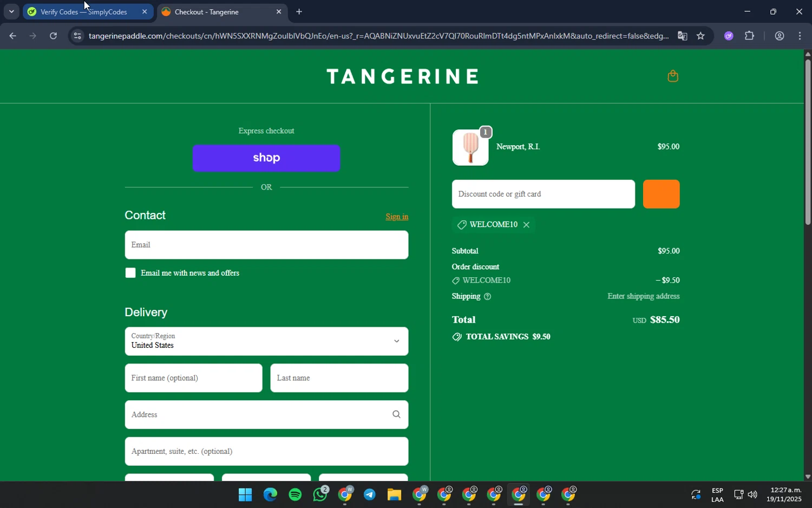The height and width of the screenshot is (508, 812).
Task: Focus the Email input field
Action: 266,245
